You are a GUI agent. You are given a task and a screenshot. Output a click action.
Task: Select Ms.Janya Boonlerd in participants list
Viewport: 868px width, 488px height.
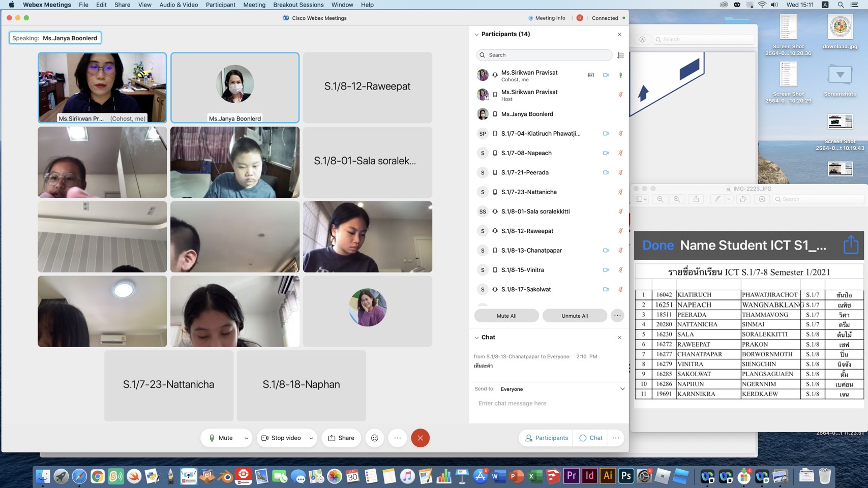point(549,114)
